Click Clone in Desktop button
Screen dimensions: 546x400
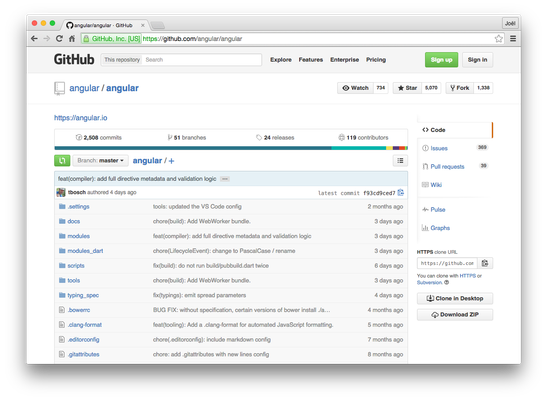455,298
